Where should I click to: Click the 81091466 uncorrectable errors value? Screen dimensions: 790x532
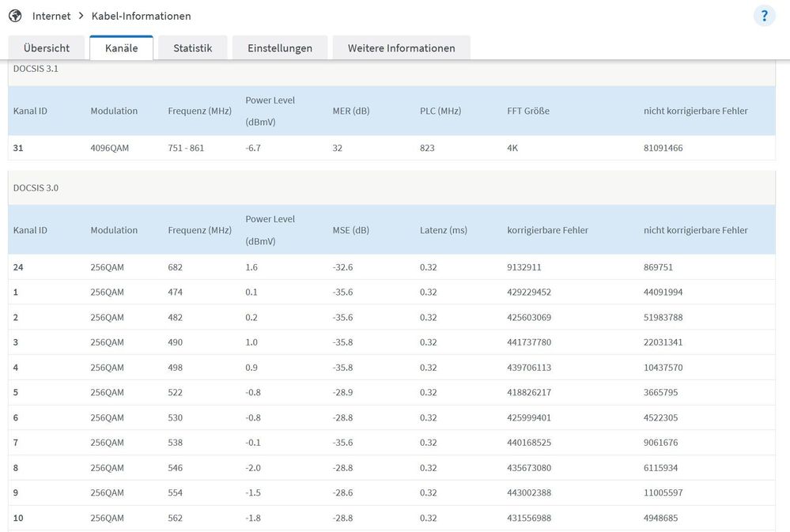pos(663,148)
